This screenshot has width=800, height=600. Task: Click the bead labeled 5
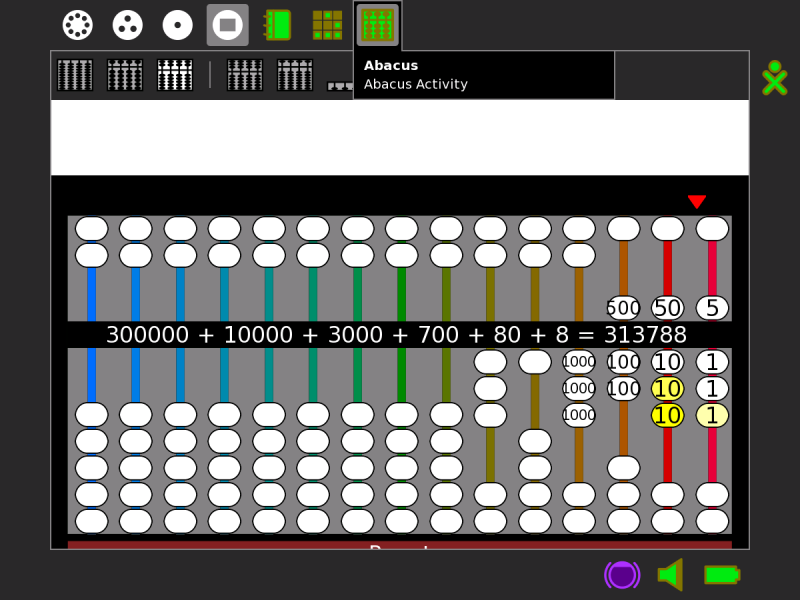[x=712, y=308]
